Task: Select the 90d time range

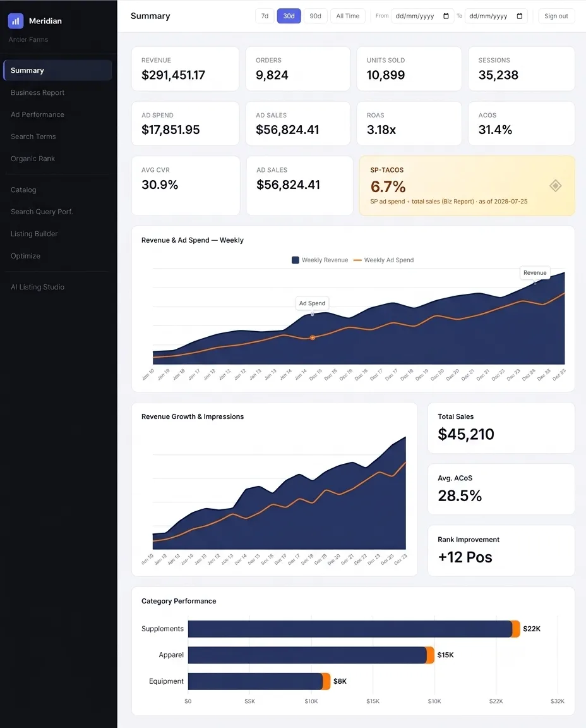Action: point(316,16)
